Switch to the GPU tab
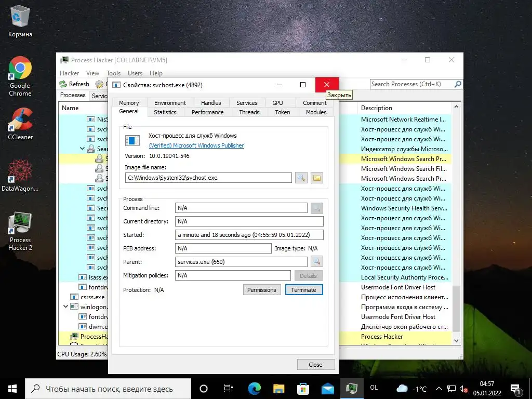This screenshot has height=399, width=532. pos(277,103)
